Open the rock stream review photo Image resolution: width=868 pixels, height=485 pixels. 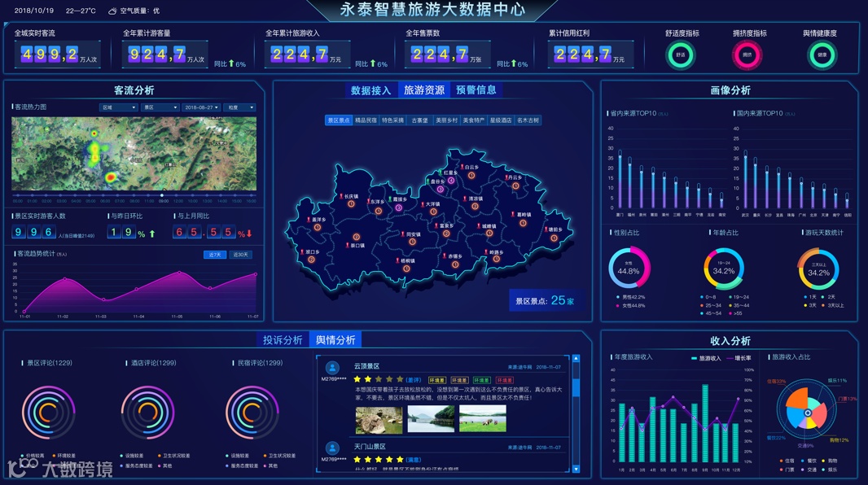379,420
